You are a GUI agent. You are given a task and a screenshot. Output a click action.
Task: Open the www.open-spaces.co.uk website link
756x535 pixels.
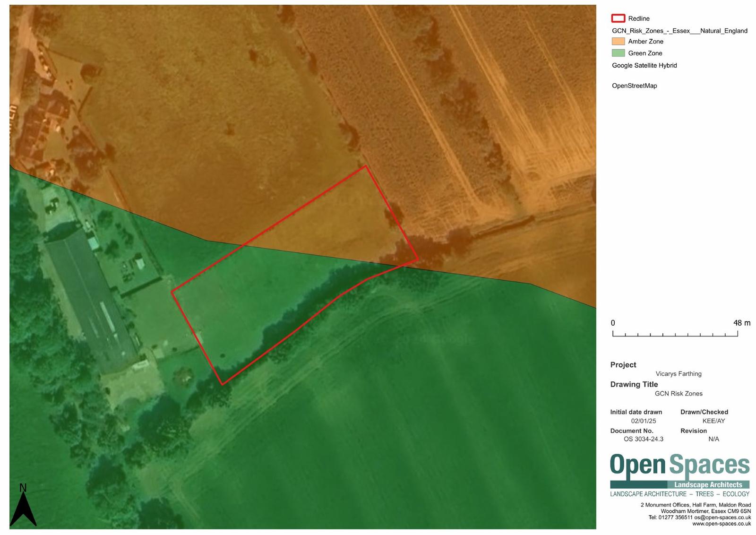click(721, 524)
